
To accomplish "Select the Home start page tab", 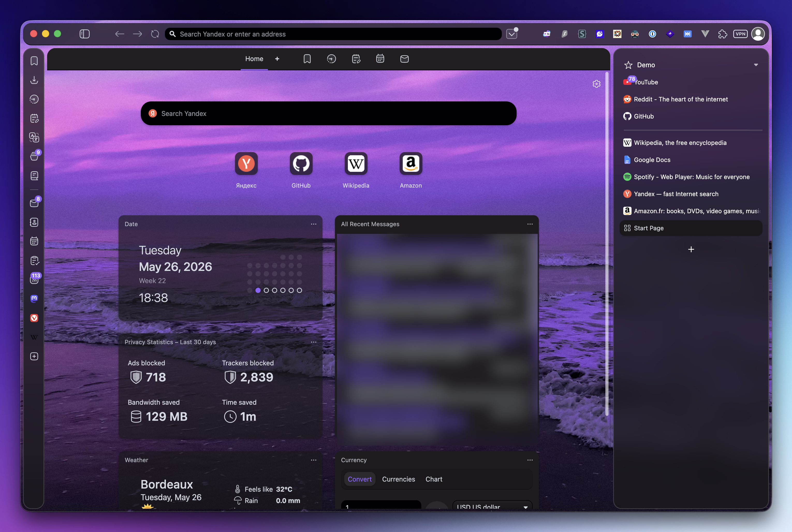I will [254, 59].
